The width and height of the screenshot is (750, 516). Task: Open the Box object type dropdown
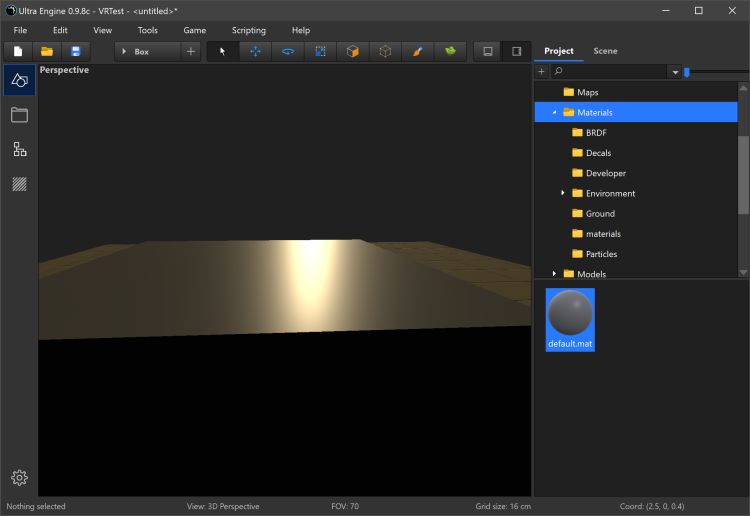[148, 51]
